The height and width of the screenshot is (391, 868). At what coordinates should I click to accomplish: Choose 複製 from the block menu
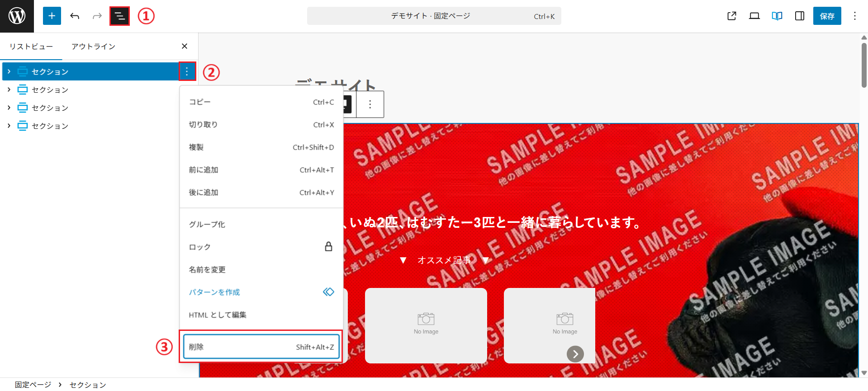tap(261, 147)
